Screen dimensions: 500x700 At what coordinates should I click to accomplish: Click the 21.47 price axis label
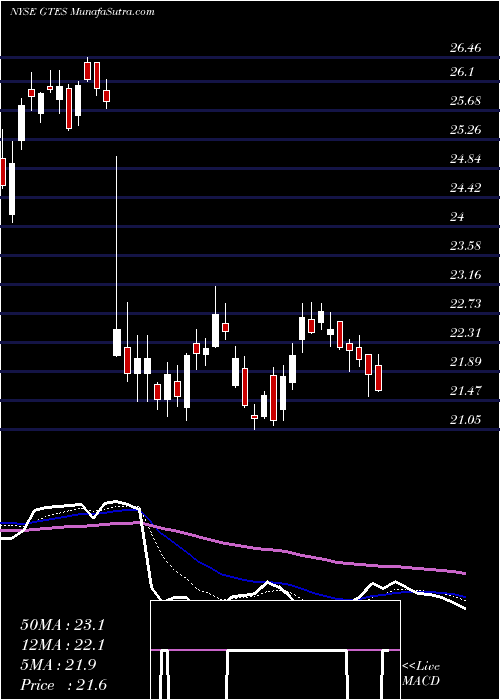(465, 391)
